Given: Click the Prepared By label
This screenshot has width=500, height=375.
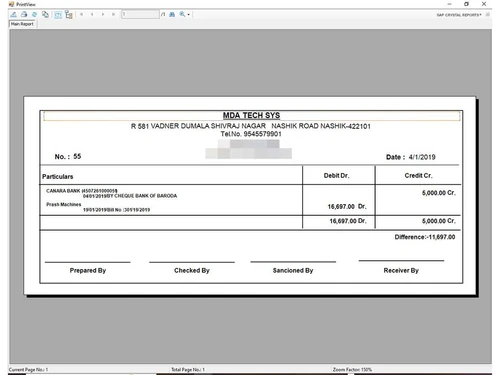Looking at the screenshot, I should click(88, 270).
